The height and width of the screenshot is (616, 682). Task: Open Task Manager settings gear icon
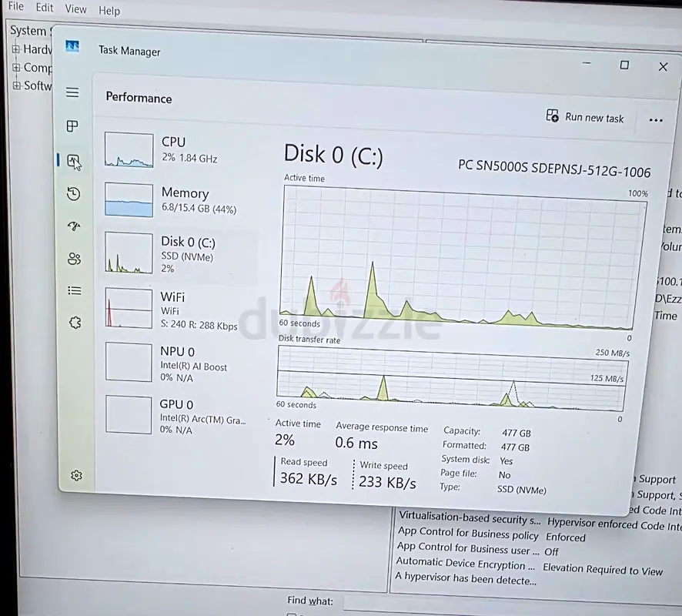tap(76, 476)
